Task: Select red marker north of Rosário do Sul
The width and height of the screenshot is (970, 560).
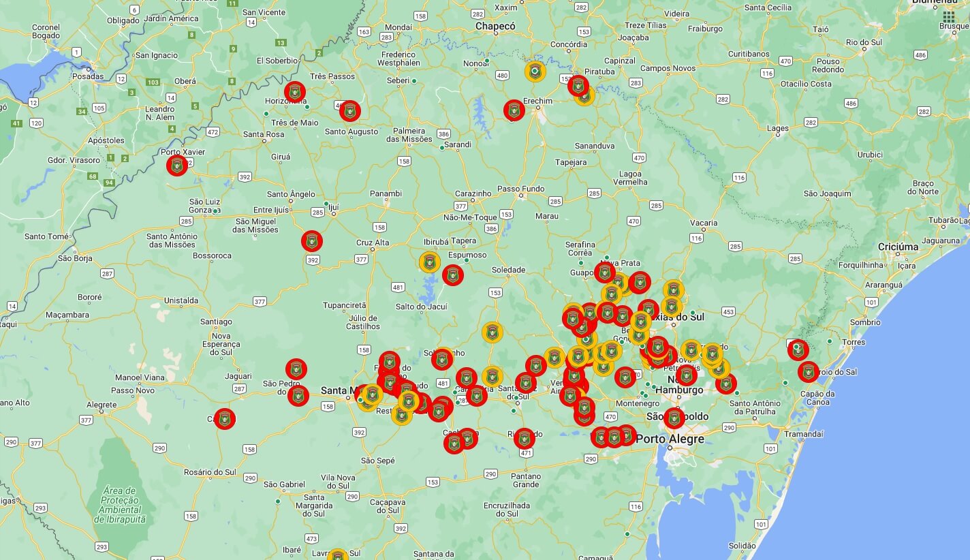Action: coord(225,419)
